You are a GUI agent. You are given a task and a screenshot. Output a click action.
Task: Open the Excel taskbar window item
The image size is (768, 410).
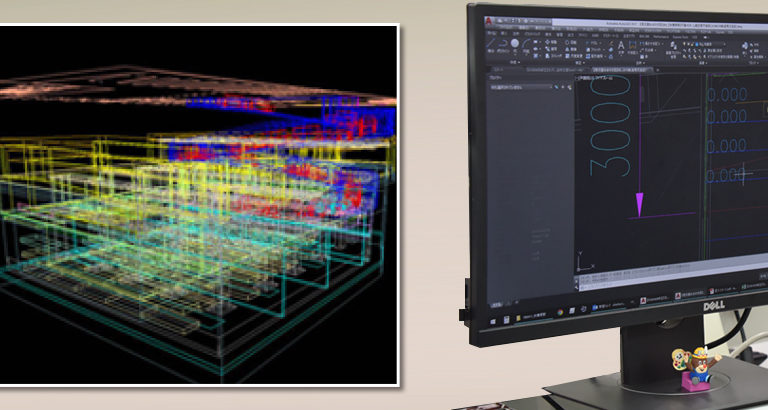coord(755,287)
